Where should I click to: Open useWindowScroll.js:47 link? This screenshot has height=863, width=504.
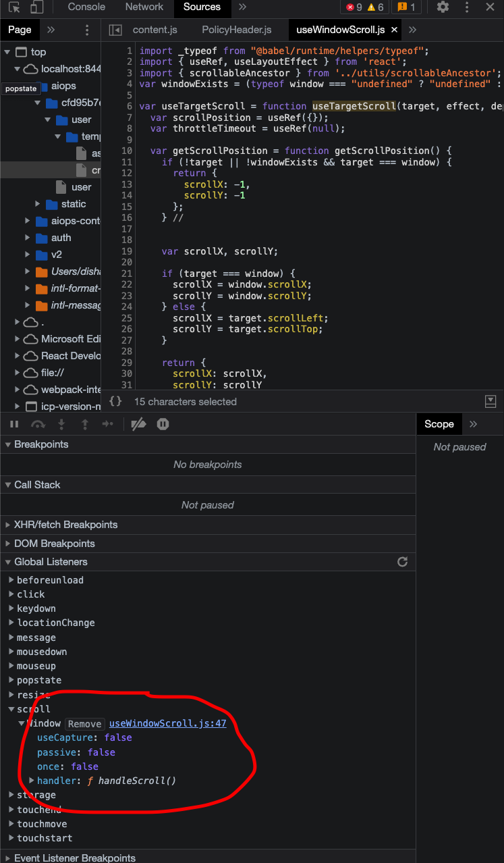[167, 723]
